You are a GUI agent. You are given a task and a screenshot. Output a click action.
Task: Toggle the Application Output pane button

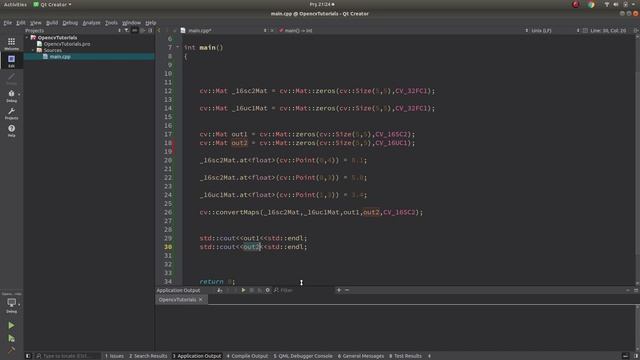pos(197,356)
